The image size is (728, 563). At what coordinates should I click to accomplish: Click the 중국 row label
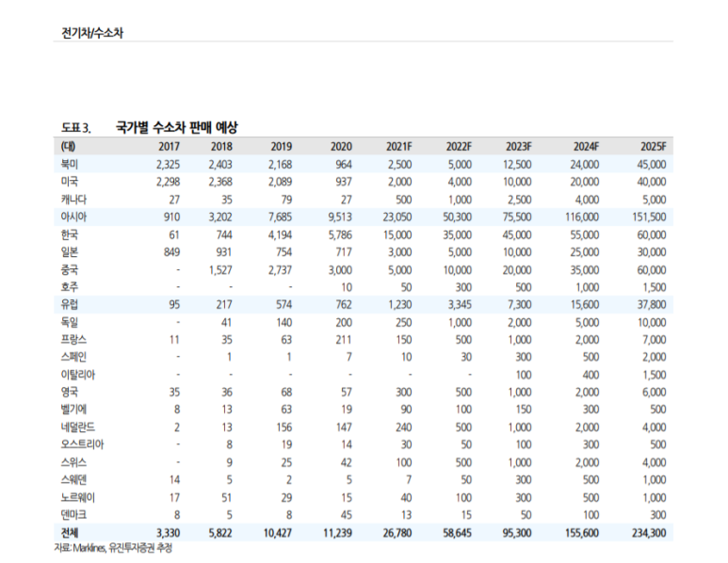click(70, 269)
